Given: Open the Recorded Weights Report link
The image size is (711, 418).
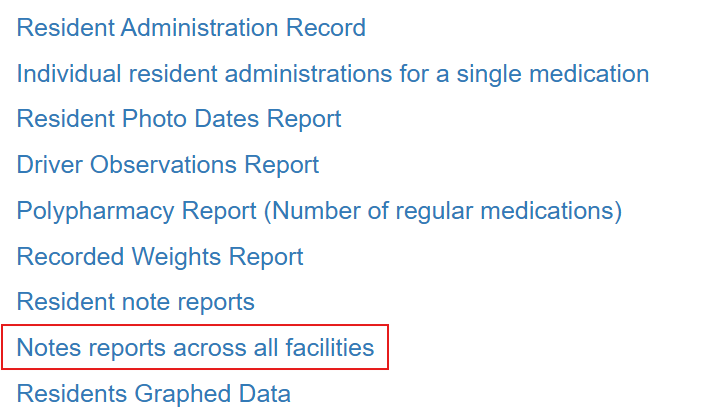Looking at the screenshot, I should click(160, 257).
